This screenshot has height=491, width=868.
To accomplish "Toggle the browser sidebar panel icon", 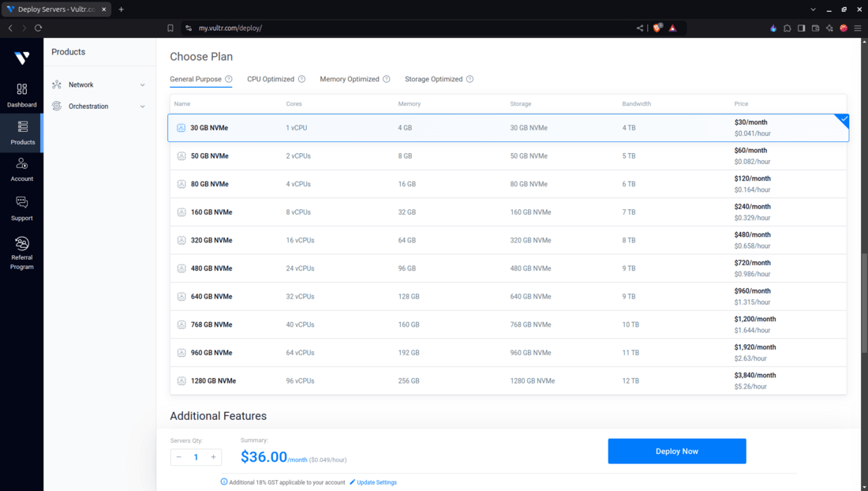I will tap(801, 28).
